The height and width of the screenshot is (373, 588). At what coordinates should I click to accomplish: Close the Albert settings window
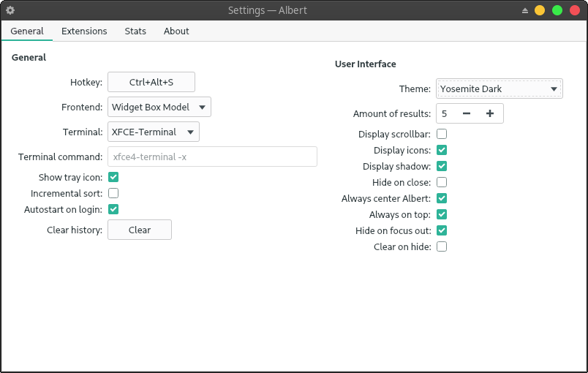575,10
